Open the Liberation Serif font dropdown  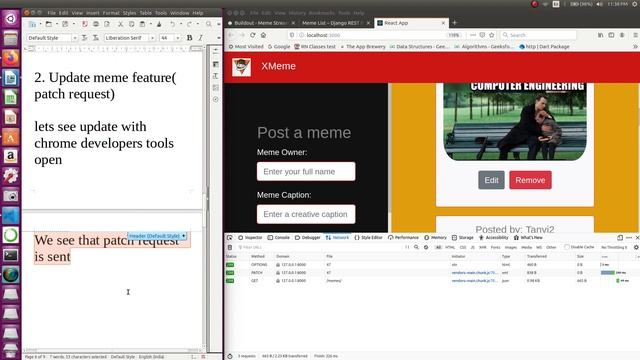pyautogui.click(x=152, y=38)
